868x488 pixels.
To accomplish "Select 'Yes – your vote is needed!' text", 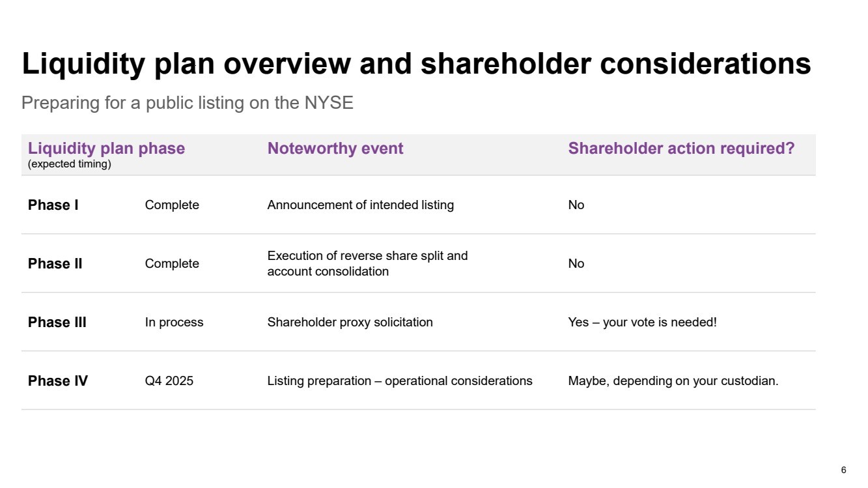I will pos(643,323).
